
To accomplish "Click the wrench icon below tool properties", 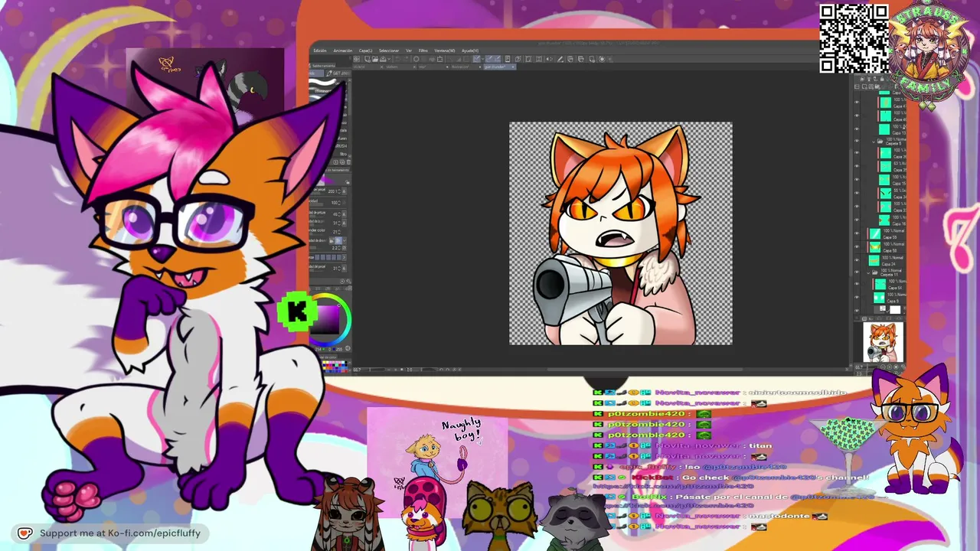I will 348,279.
